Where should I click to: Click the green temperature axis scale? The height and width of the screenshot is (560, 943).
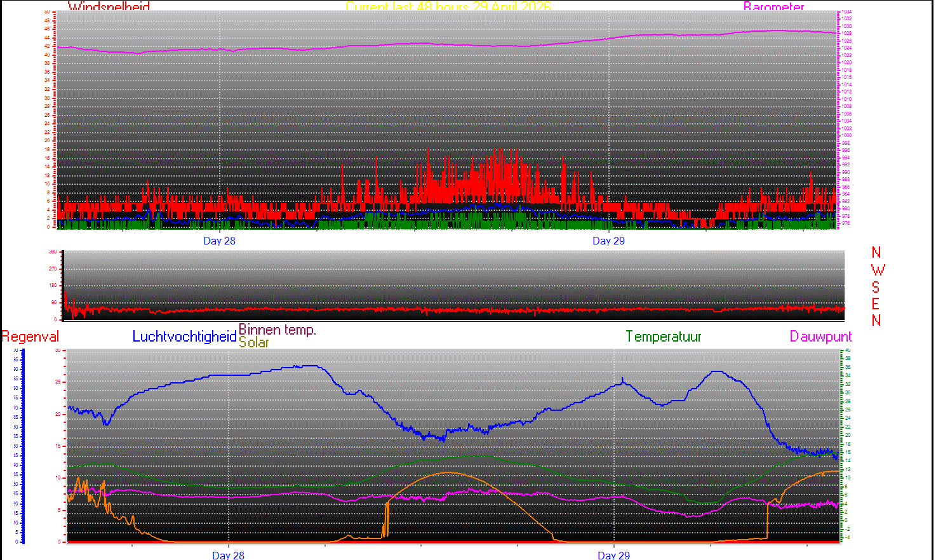pyautogui.click(x=846, y=444)
